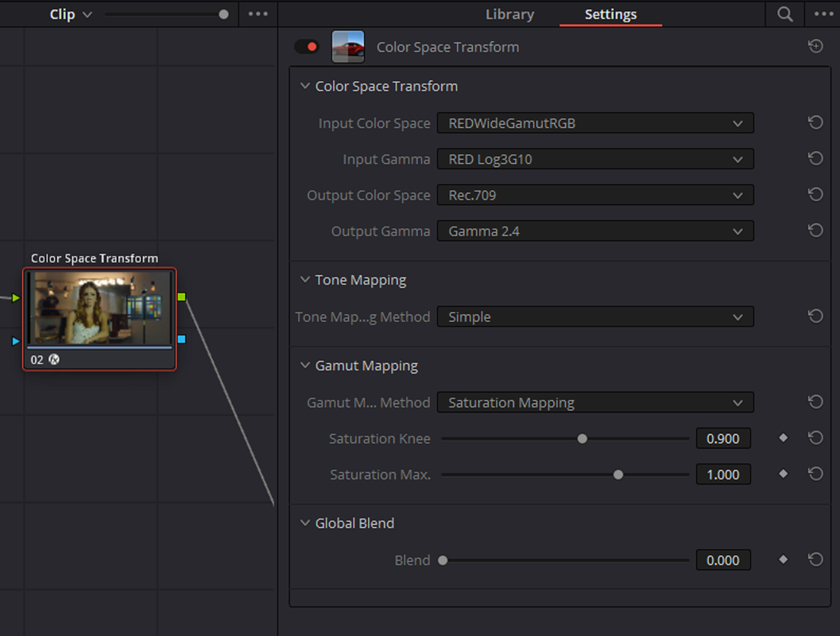Open the node editor options menu

(258, 14)
